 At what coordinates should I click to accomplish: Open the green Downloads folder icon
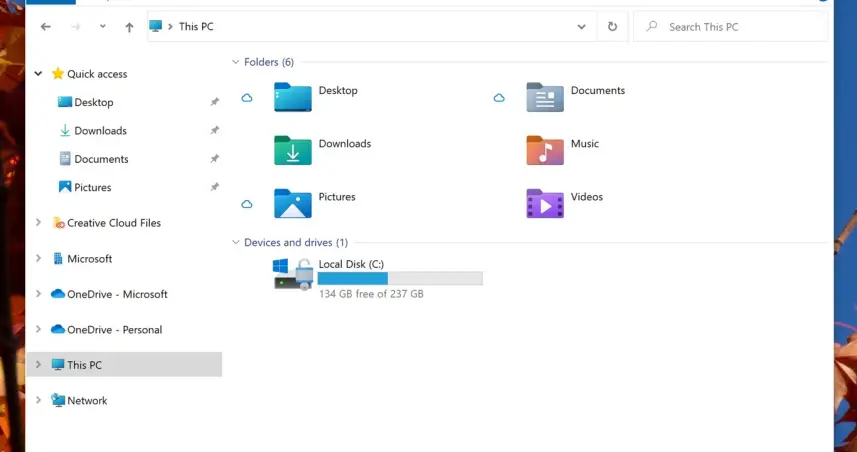[x=293, y=150]
